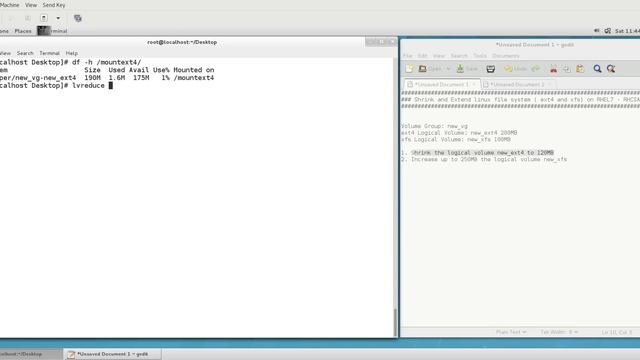Click the 'df -h /mountext4/' command text
The image size is (640, 360).
pyautogui.click(x=107, y=62)
